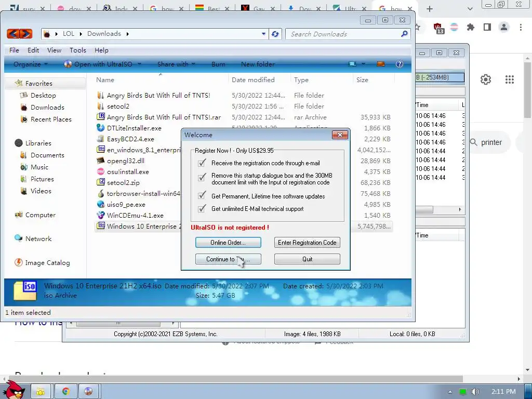The width and height of the screenshot is (532, 399).
Task: Open Google settings gear icon
Action: 486,79
